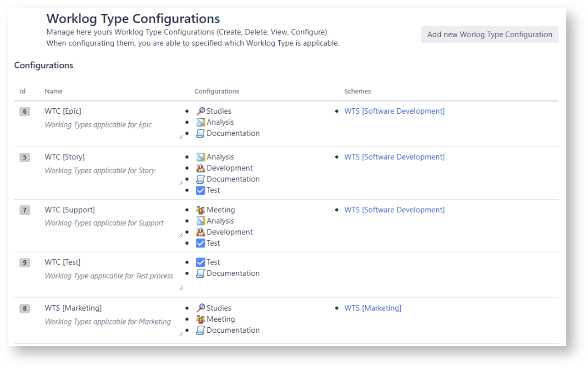588x368 pixels.
Task: Click the Meeting icon in WTS [Marketing] row
Action: click(200, 319)
